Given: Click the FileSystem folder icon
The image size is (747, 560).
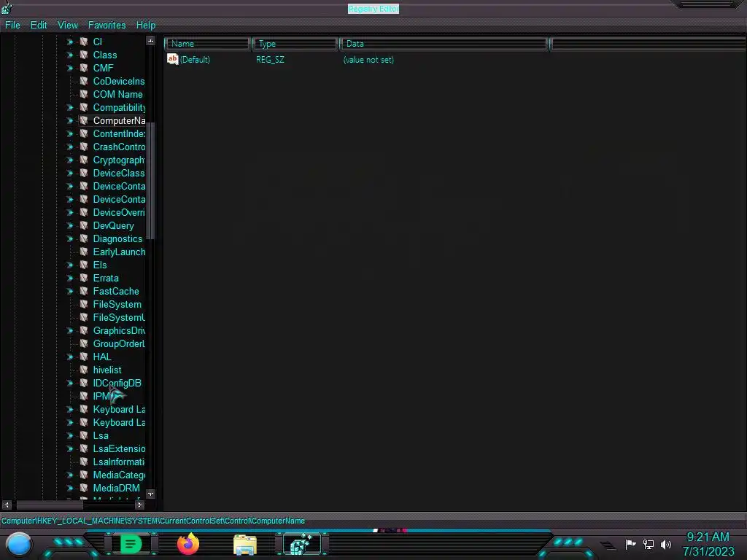Looking at the screenshot, I should coord(84,304).
